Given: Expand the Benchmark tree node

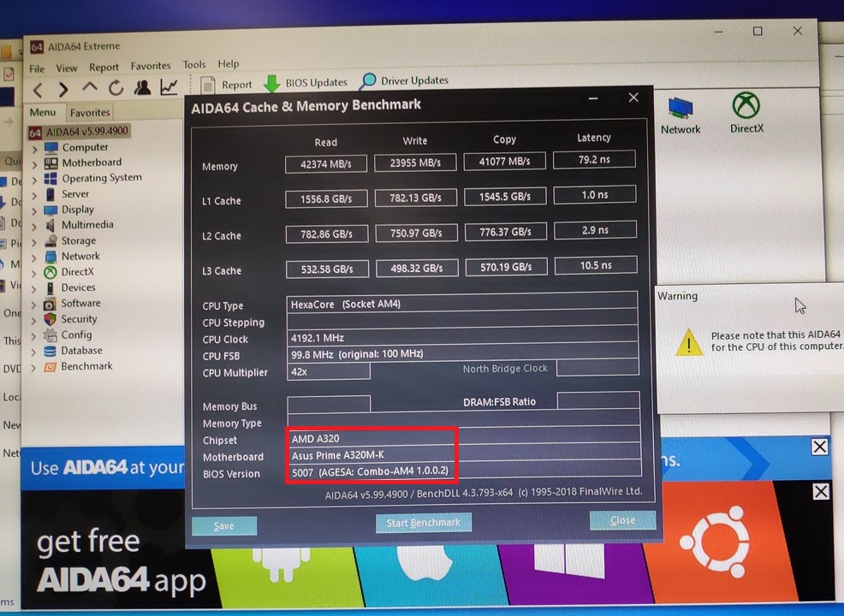Looking at the screenshot, I should [34, 366].
